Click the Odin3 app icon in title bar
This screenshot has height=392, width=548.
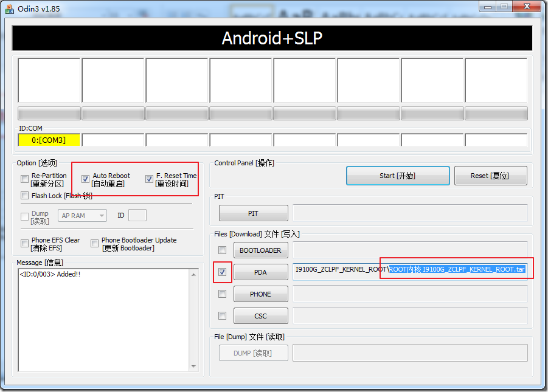click(9, 9)
